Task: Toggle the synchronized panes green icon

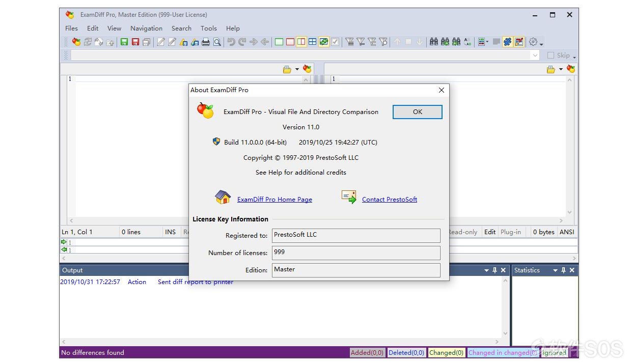Action: click(x=324, y=42)
